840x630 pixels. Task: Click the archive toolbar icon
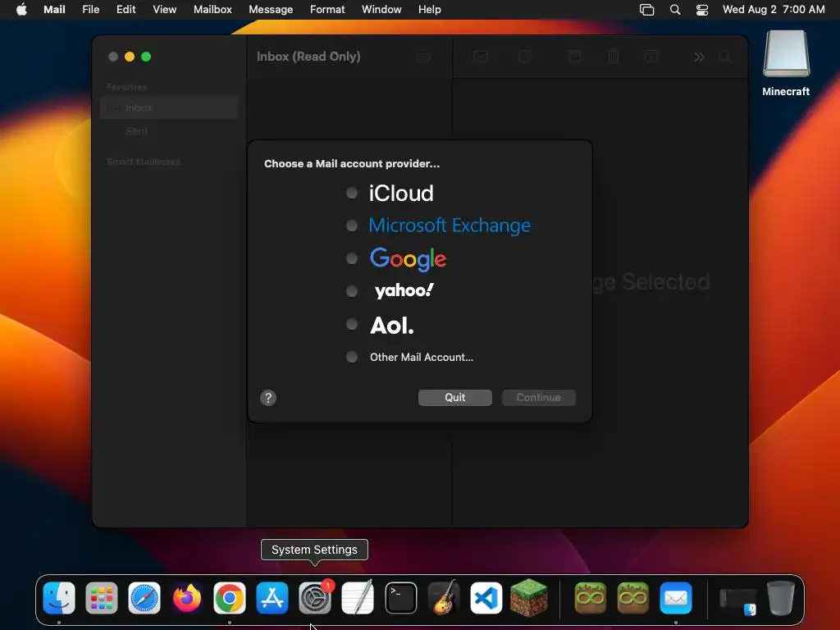tap(575, 57)
